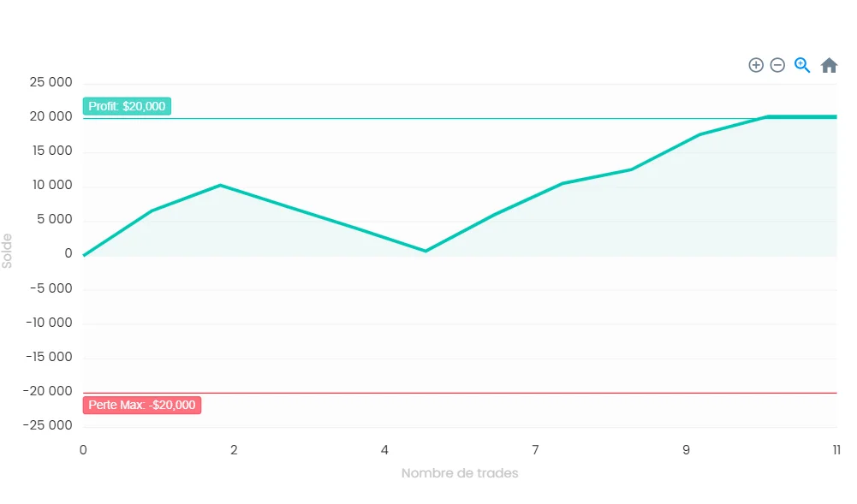This screenshot has height=504, width=857.
Task: Click the Solde axis title
Action: (7, 252)
